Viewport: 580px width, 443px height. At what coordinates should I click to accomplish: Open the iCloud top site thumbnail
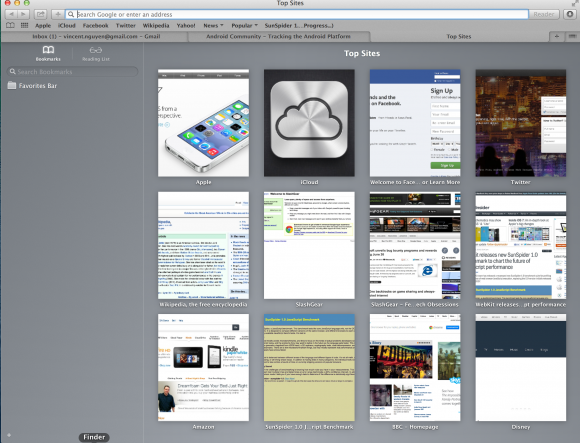(309, 123)
